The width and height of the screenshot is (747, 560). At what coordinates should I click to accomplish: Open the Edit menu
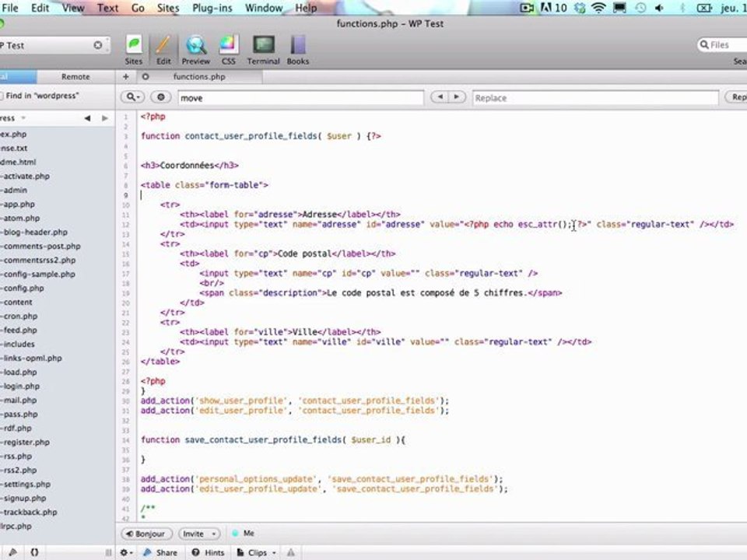[x=40, y=8]
